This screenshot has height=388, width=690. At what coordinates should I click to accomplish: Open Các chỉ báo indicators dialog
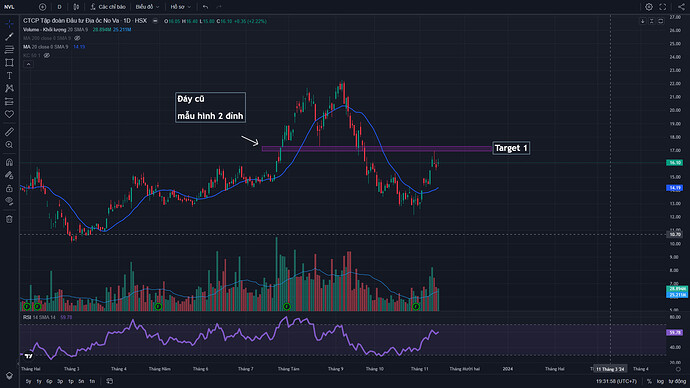pyautogui.click(x=108, y=7)
